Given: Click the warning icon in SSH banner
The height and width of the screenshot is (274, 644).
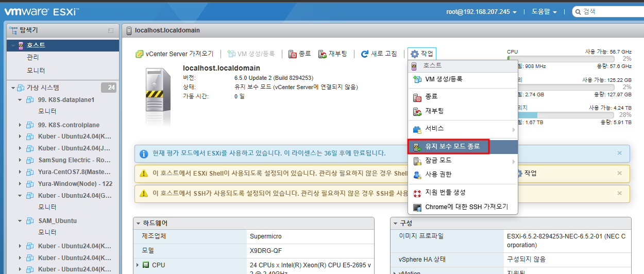Looking at the screenshot, I should point(144,193).
